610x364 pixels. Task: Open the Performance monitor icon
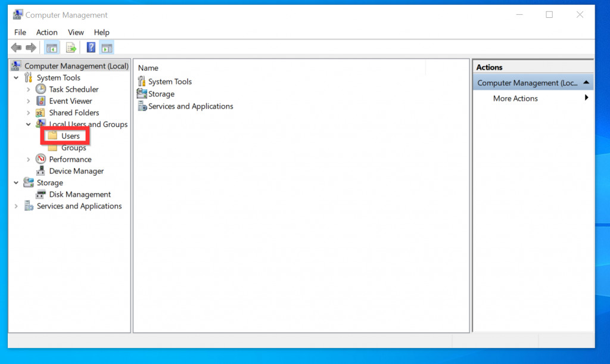click(x=41, y=159)
